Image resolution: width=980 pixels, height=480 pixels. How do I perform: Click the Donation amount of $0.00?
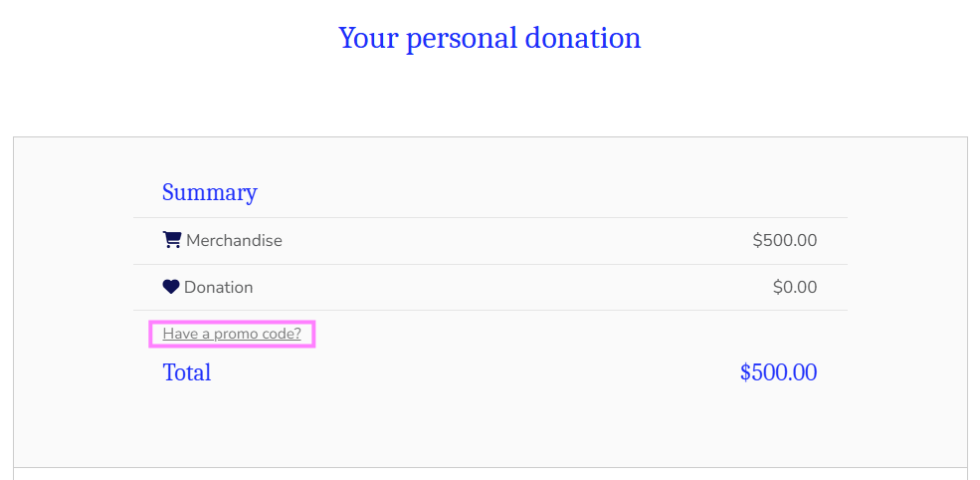click(x=795, y=288)
